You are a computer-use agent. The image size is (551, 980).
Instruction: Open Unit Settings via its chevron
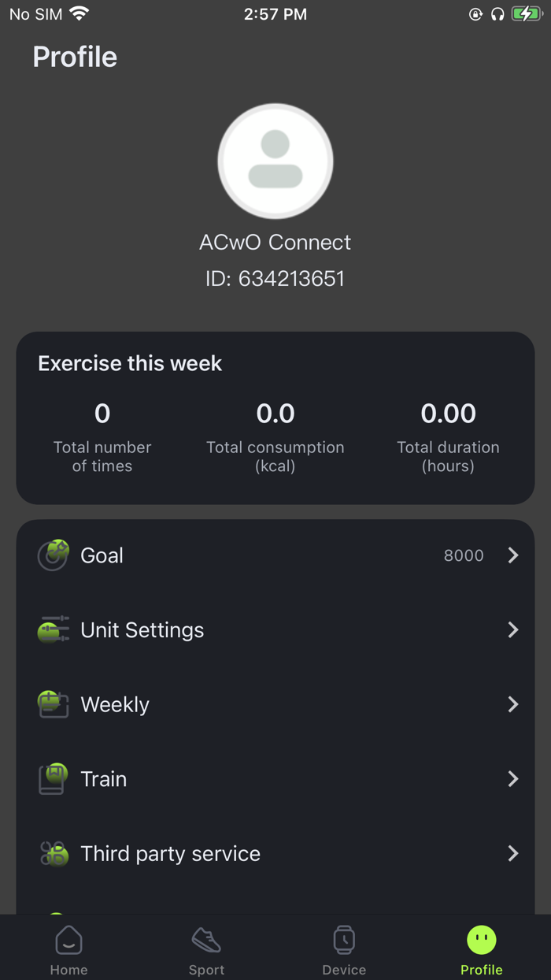[x=512, y=629]
